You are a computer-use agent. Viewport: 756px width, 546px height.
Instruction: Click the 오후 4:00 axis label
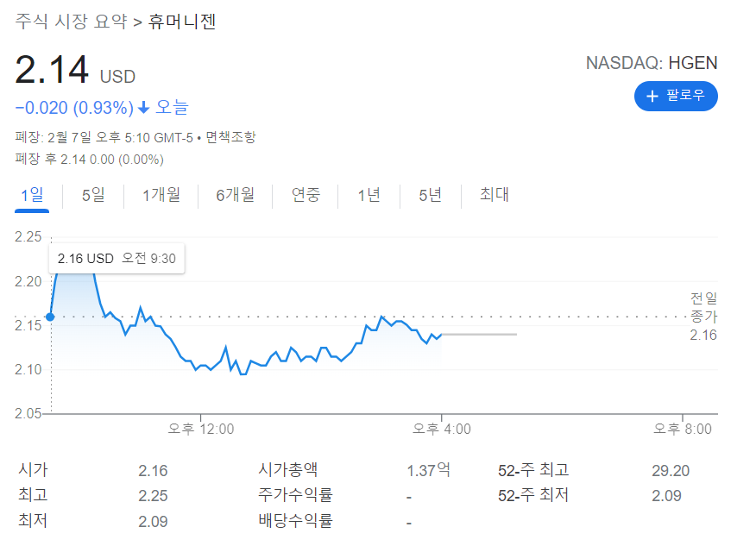442,429
